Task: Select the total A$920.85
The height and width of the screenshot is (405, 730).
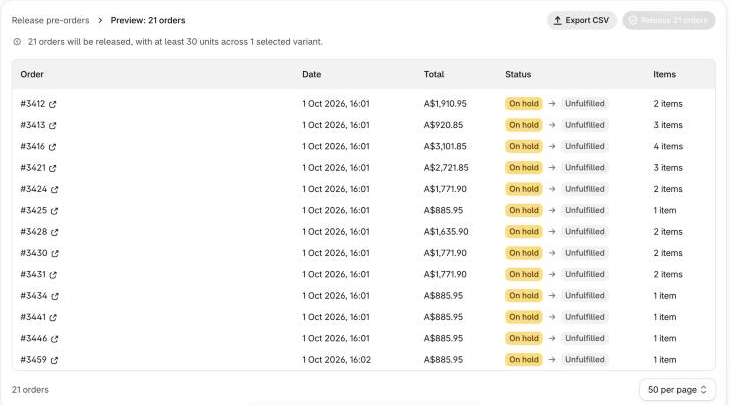Action: (x=443, y=125)
